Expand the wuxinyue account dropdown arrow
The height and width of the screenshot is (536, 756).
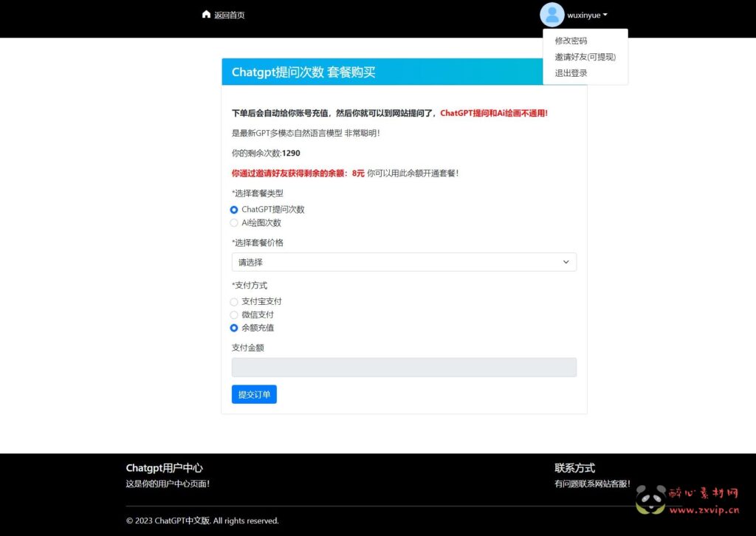[x=604, y=15]
